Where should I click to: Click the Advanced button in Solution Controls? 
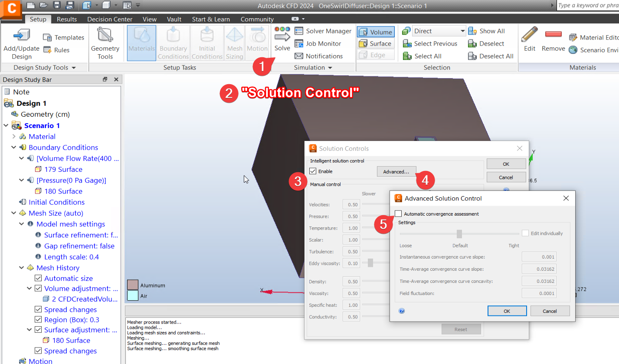[396, 171]
